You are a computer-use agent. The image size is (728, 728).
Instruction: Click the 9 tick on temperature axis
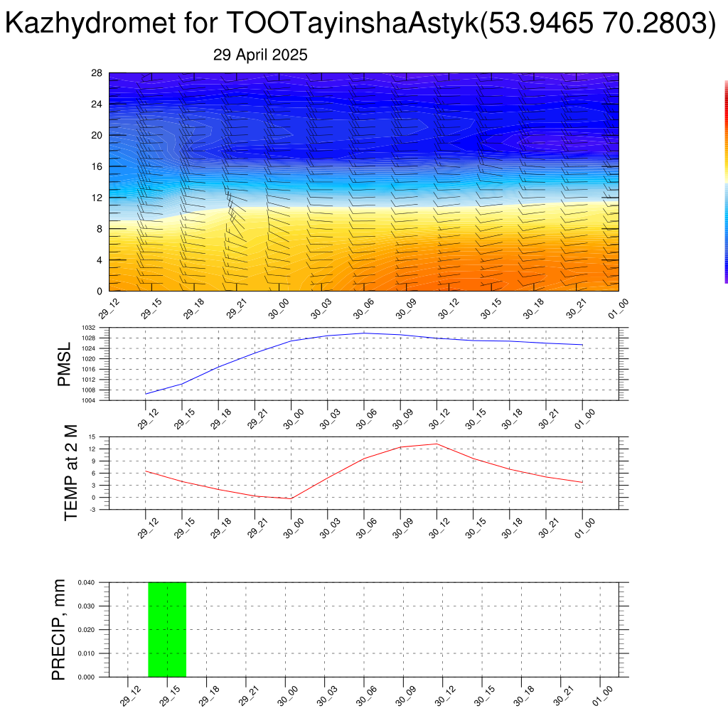[x=93, y=461]
